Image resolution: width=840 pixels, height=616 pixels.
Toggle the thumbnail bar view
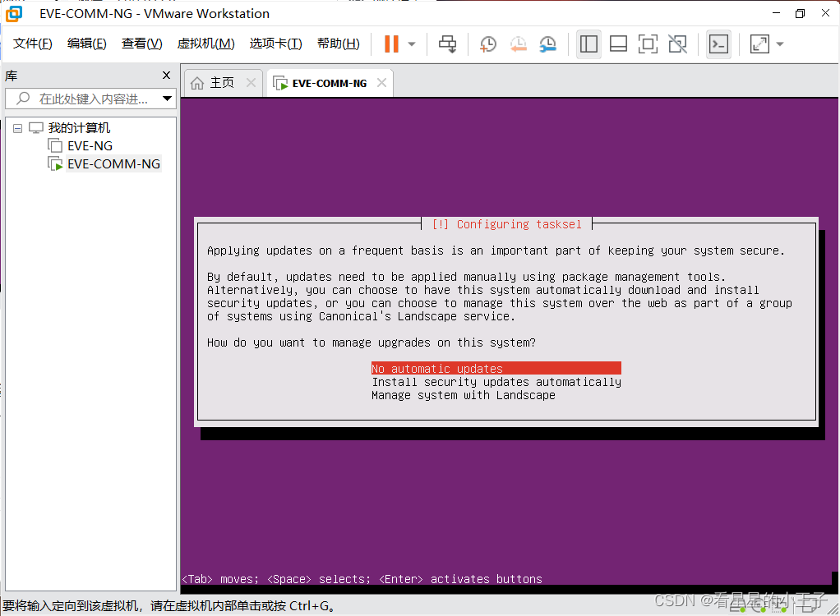point(618,44)
